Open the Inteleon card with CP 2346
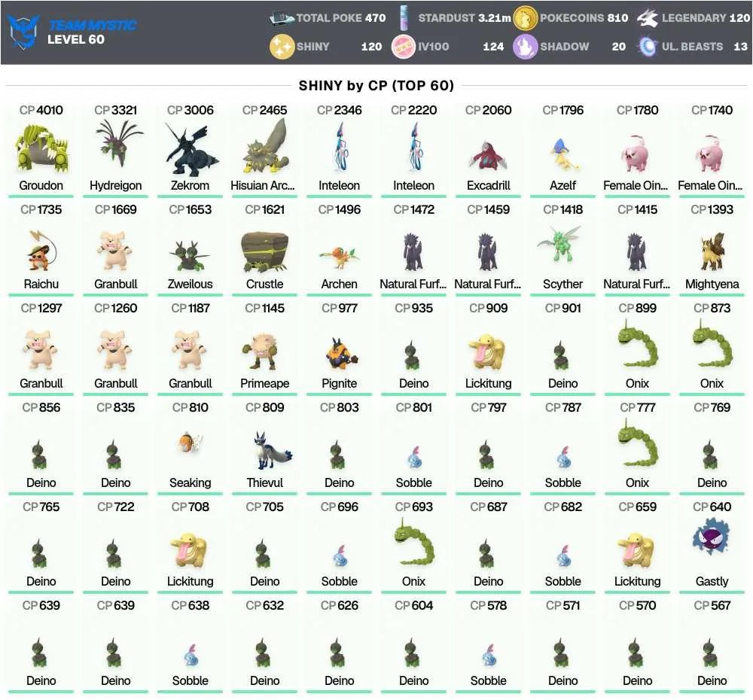 (x=339, y=149)
